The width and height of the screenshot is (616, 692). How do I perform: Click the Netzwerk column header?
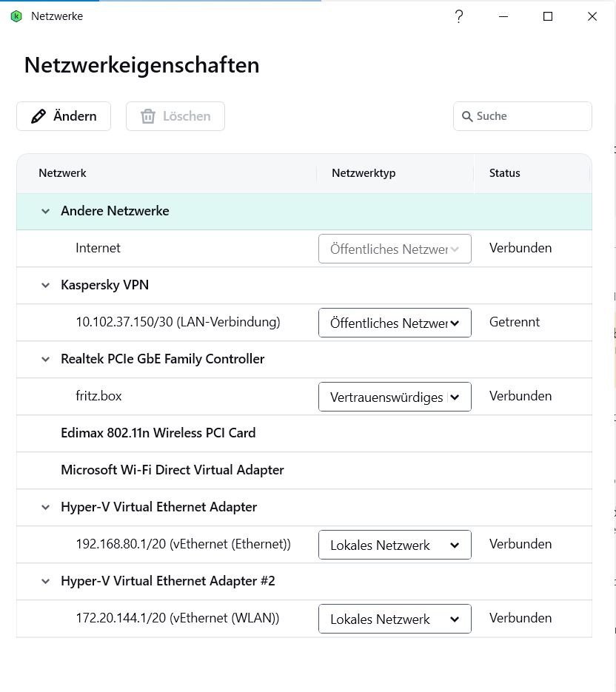click(63, 173)
